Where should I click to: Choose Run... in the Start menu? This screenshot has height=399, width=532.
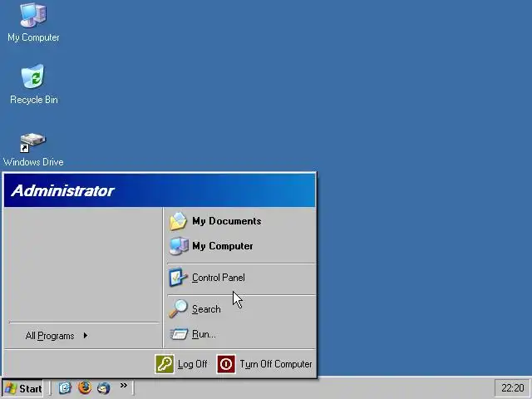coord(192,334)
